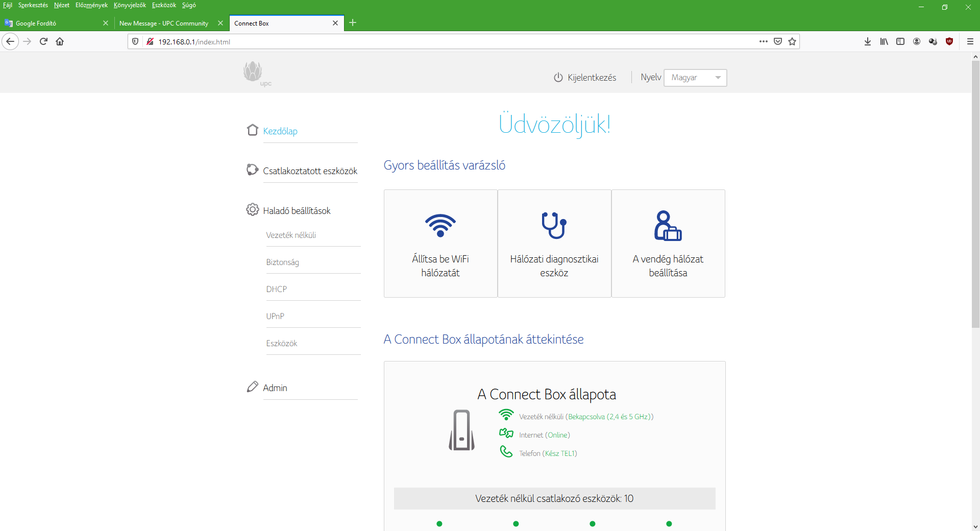Open the Firefox downloads icon
980x531 pixels.
(x=867, y=41)
